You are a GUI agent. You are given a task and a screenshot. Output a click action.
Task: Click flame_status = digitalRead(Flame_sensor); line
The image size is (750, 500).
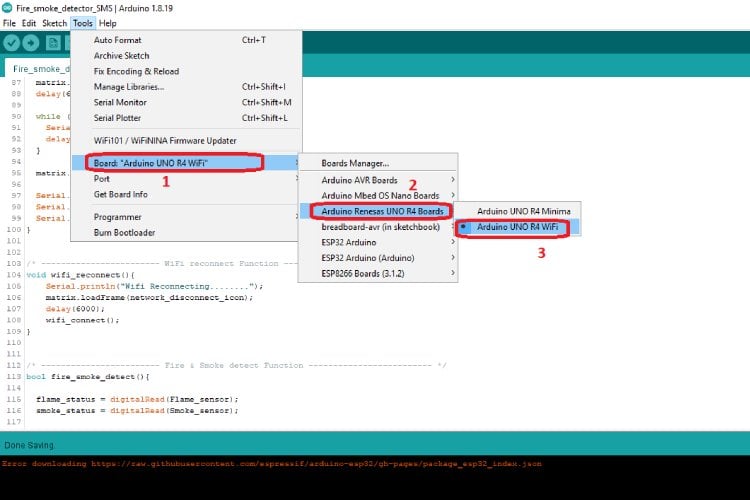(137, 399)
